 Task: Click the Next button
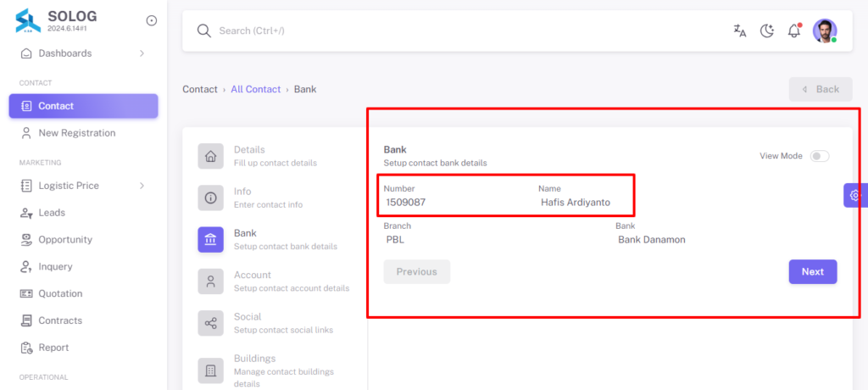click(813, 272)
